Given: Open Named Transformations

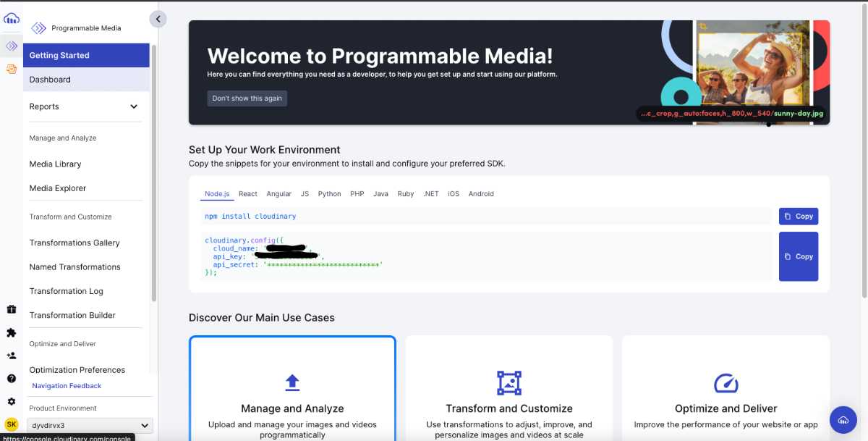Looking at the screenshot, I should tap(75, 267).
